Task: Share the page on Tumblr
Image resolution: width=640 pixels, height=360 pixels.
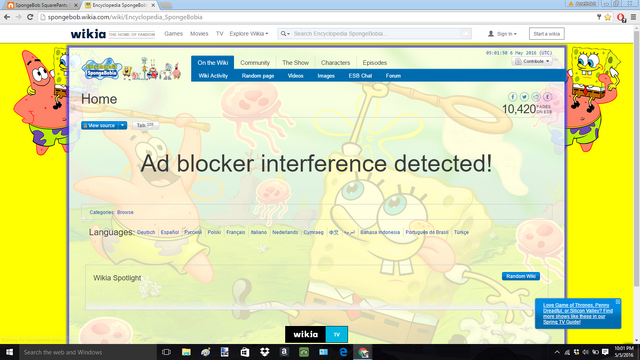Action: pyautogui.click(x=547, y=97)
